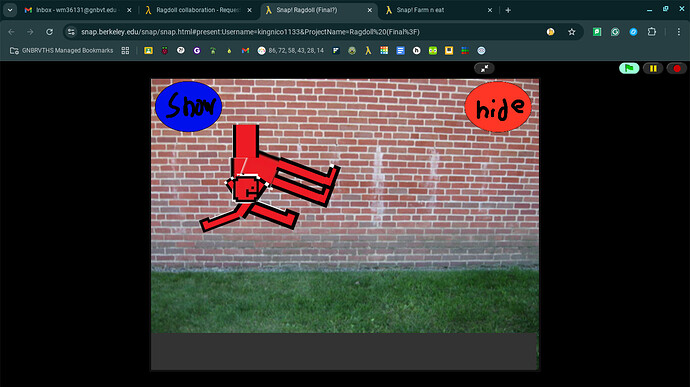Screen dimensions: 690x387
Task: Open the raspberry bookmark icon
Action: pyautogui.click(x=165, y=51)
